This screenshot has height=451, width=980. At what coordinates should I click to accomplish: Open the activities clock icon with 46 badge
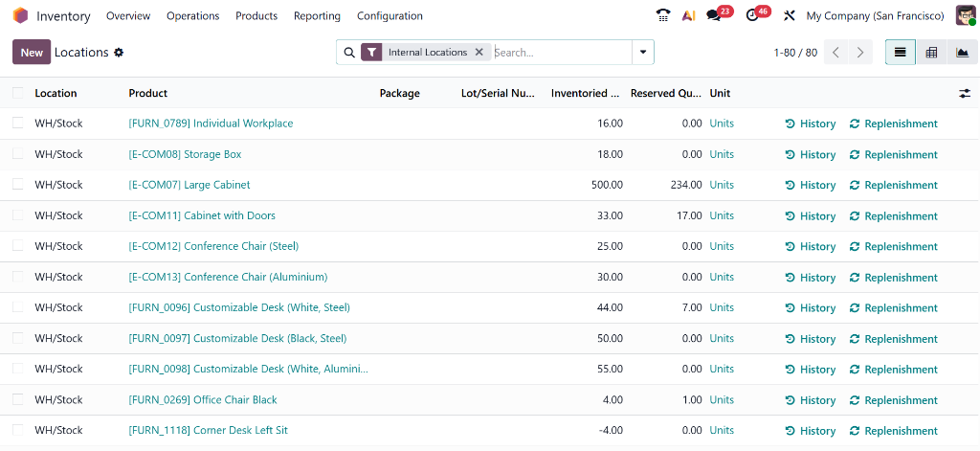752,15
